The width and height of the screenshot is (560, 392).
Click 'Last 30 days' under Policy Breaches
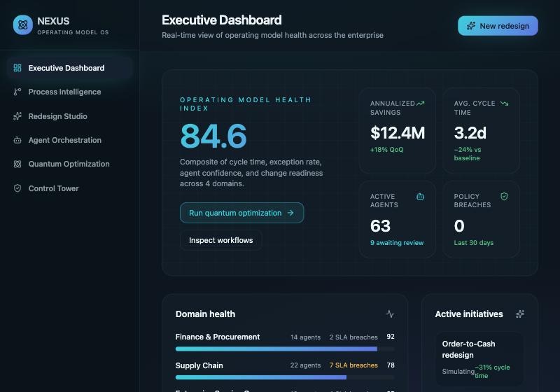[474, 242]
